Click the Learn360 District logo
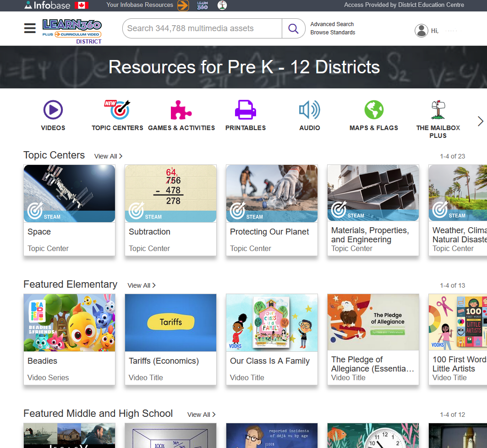 pyautogui.click(x=72, y=31)
